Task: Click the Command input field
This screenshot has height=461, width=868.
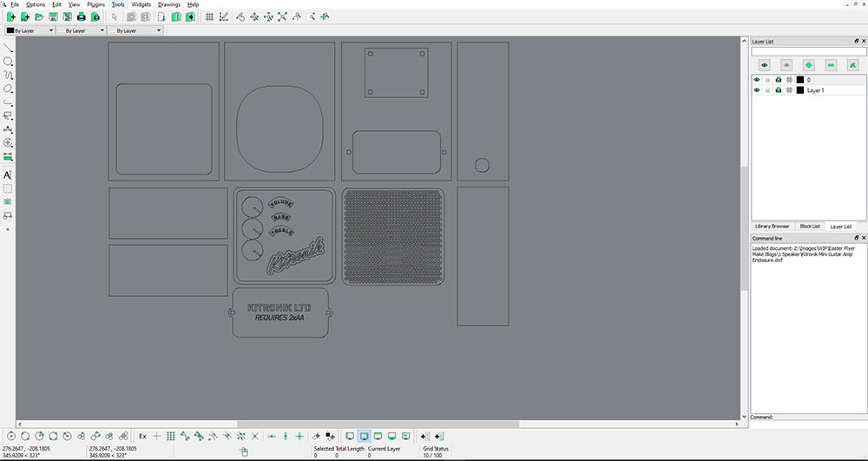Action: click(819, 417)
